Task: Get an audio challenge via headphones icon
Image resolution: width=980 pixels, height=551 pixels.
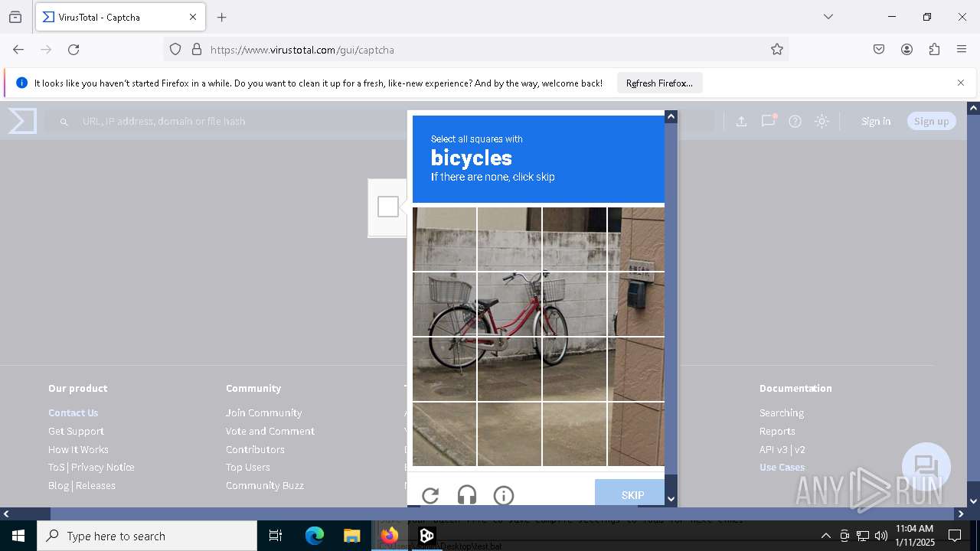Action: pyautogui.click(x=467, y=496)
